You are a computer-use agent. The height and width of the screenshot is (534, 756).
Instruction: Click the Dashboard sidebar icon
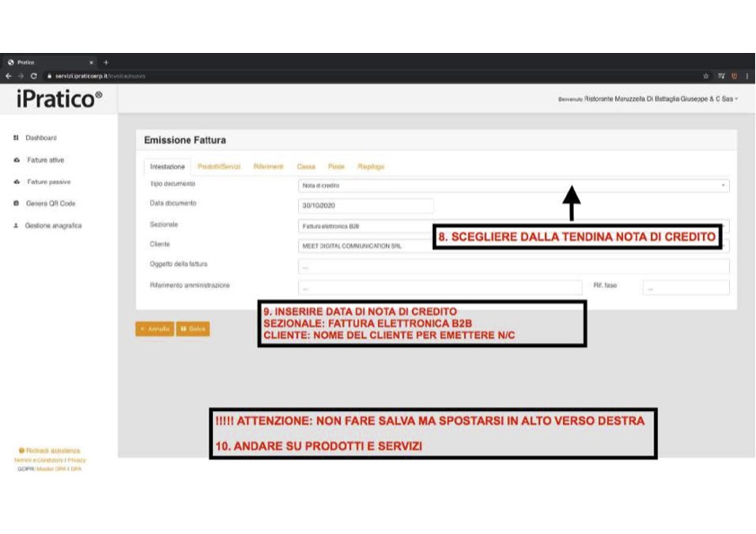(17, 138)
